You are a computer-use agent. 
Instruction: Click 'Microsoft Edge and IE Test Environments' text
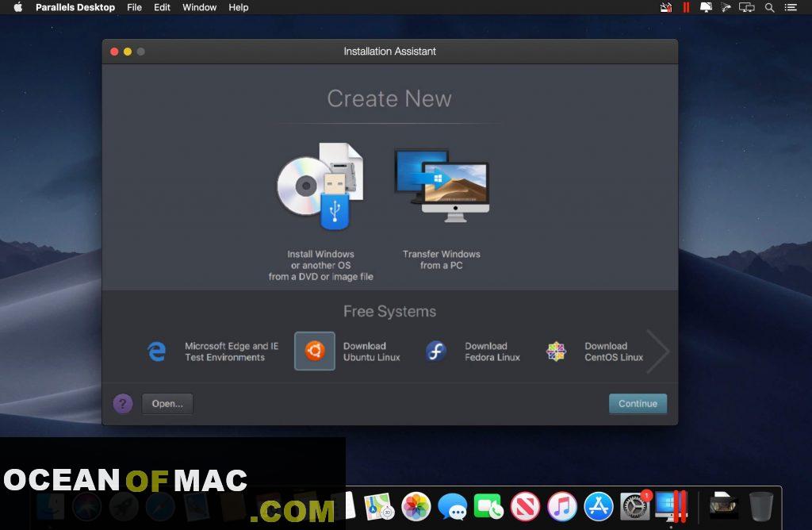(232, 351)
